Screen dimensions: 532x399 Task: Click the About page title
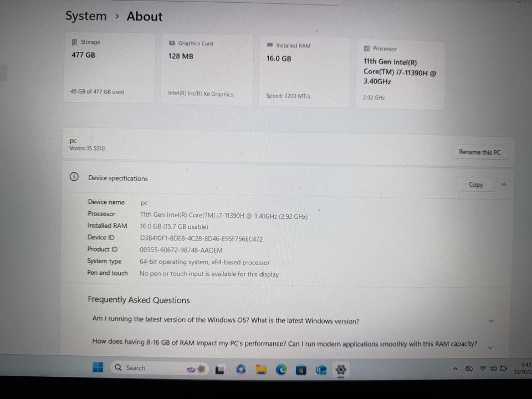145,17
